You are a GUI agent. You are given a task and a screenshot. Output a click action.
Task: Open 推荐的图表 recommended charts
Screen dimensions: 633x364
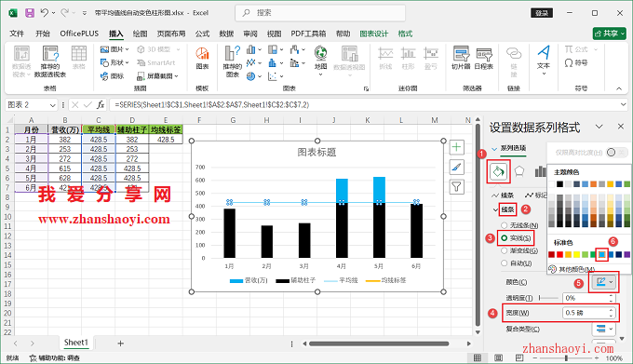tap(233, 61)
